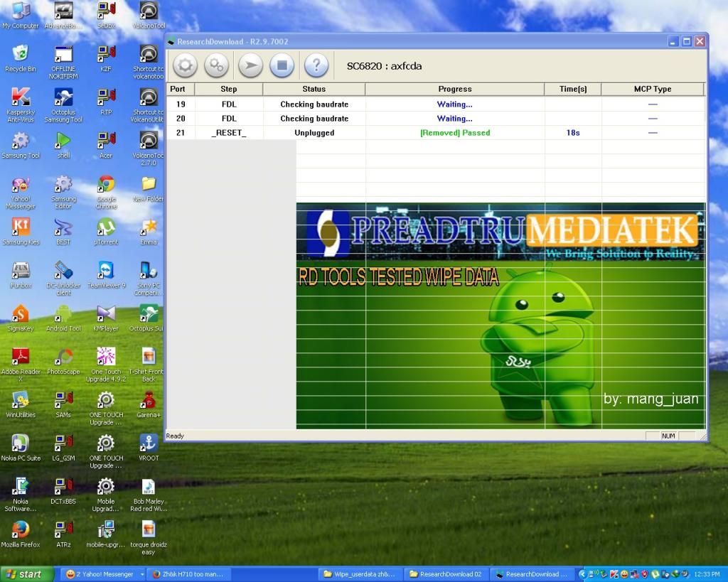Click the Progress column header
Viewport: 728px width, 582px height.
[x=454, y=89]
